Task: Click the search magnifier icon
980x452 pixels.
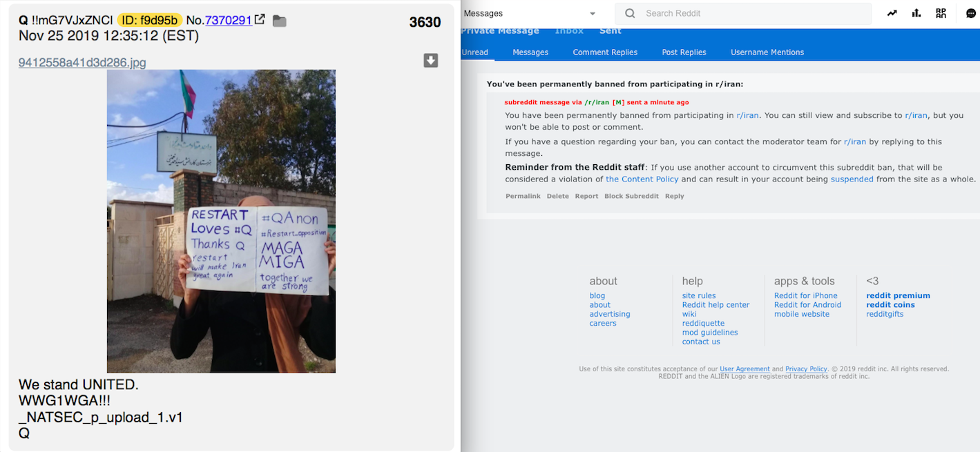Action: (x=630, y=13)
